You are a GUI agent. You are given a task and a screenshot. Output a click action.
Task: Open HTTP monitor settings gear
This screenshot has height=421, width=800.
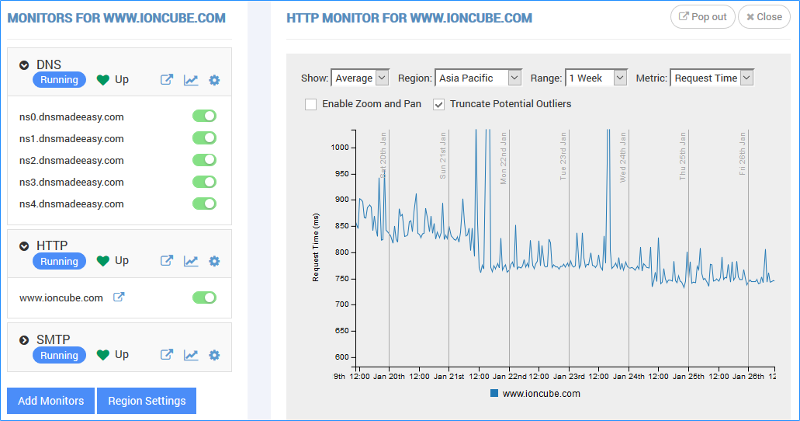pyautogui.click(x=214, y=262)
